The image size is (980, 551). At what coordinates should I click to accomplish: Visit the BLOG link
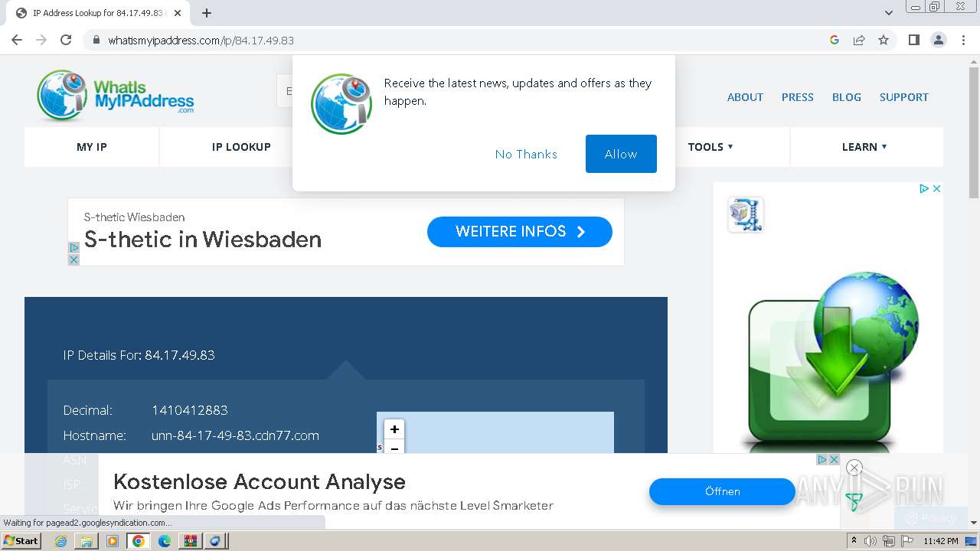click(x=847, y=97)
